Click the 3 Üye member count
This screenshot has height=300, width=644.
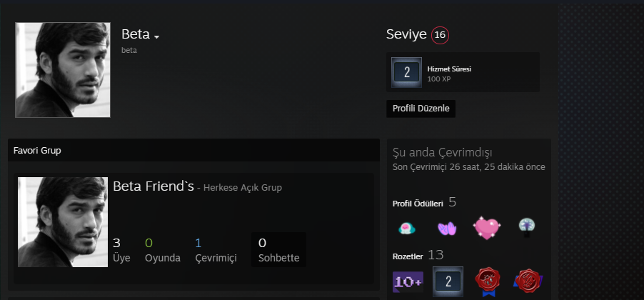(121, 250)
